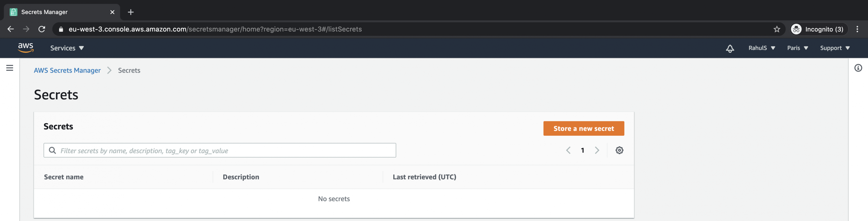Open the secrets table preferences gear icon
Image resolution: width=868 pixels, height=221 pixels.
(x=619, y=150)
